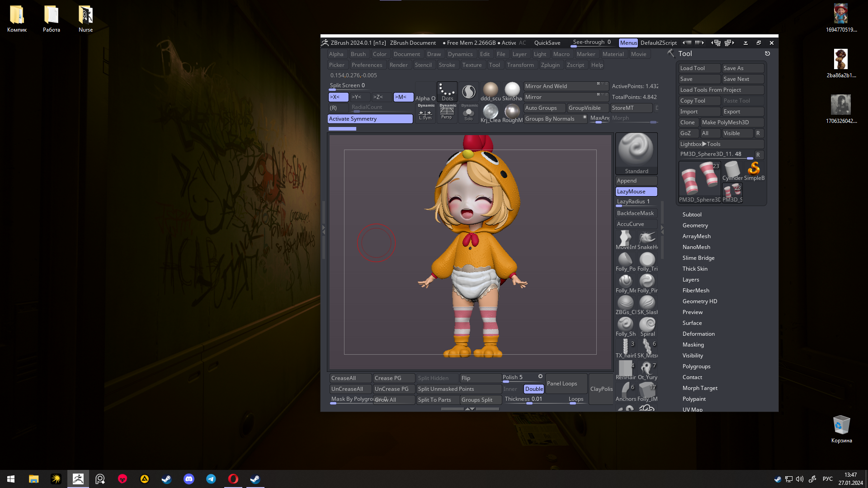The width and height of the screenshot is (868, 488).
Task: Select the SkinShade material sphere
Action: (512, 92)
